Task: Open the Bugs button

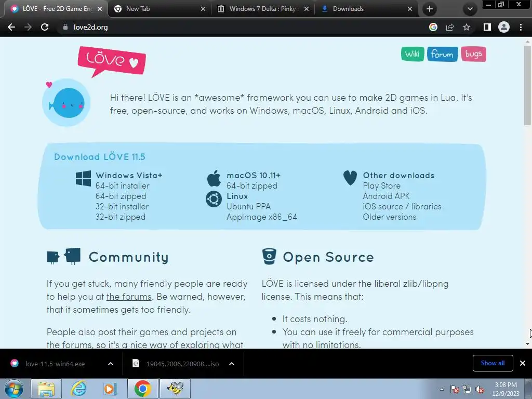Action: tap(474, 54)
